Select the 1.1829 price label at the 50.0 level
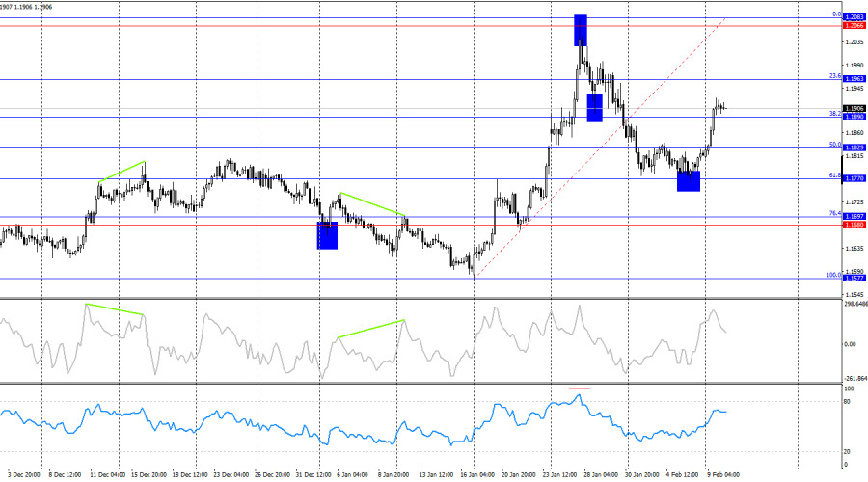The width and height of the screenshot is (868, 482). pyautogui.click(x=853, y=147)
